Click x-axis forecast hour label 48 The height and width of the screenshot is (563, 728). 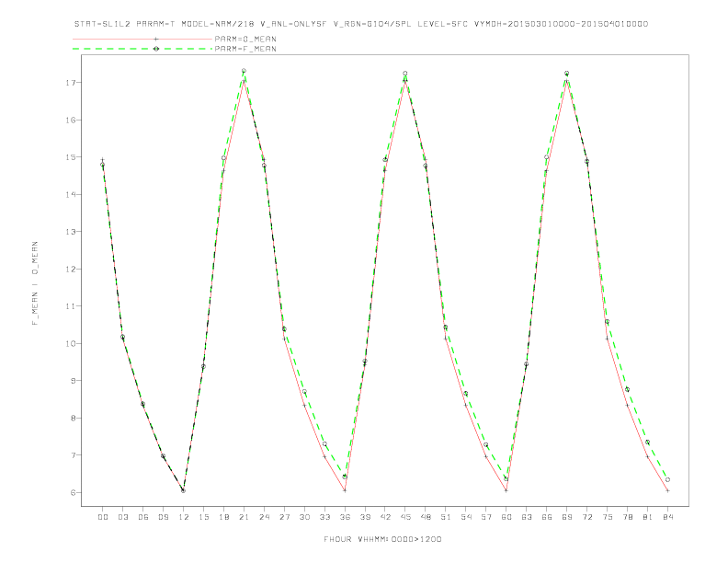[x=426, y=517]
